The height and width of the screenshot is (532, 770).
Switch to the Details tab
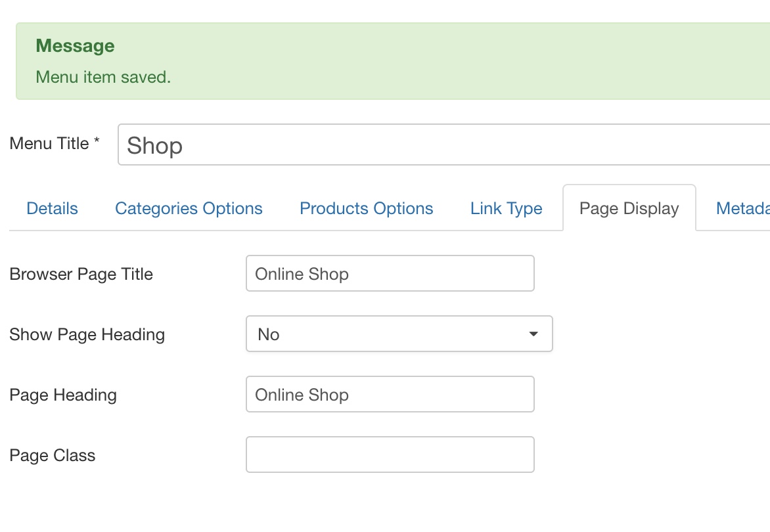[x=52, y=209]
